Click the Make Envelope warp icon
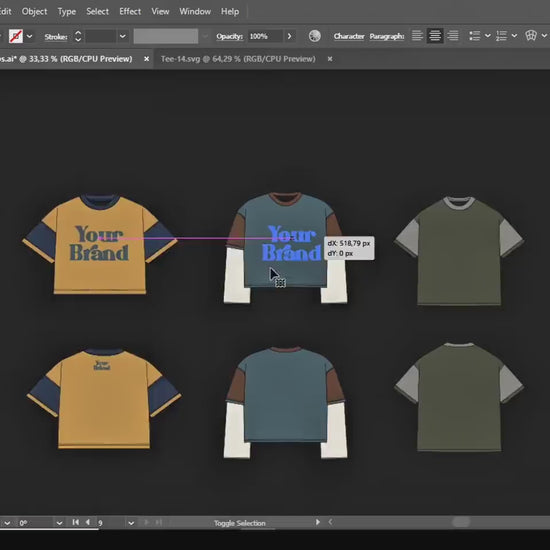The image size is (550, 550). pos(531,36)
